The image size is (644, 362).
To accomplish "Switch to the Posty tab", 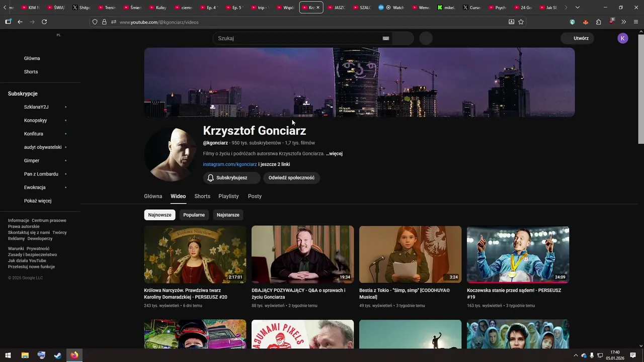I will pyautogui.click(x=255, y=197).
